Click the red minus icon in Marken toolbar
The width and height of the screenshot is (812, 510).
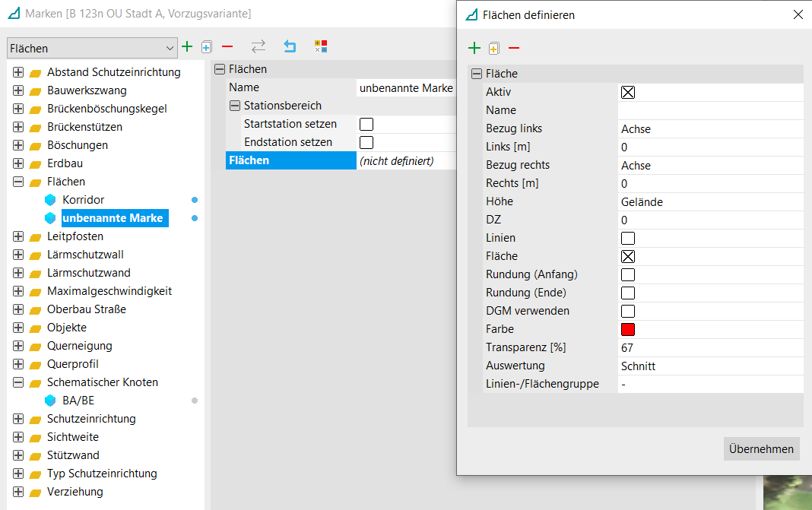coord(227,47)
